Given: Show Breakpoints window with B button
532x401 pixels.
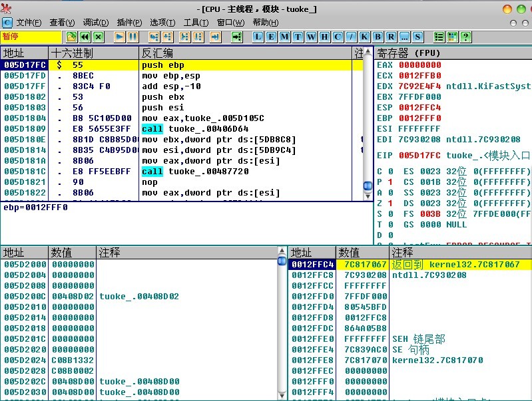Looking at the screenshot, I should [x=378, y=37].
